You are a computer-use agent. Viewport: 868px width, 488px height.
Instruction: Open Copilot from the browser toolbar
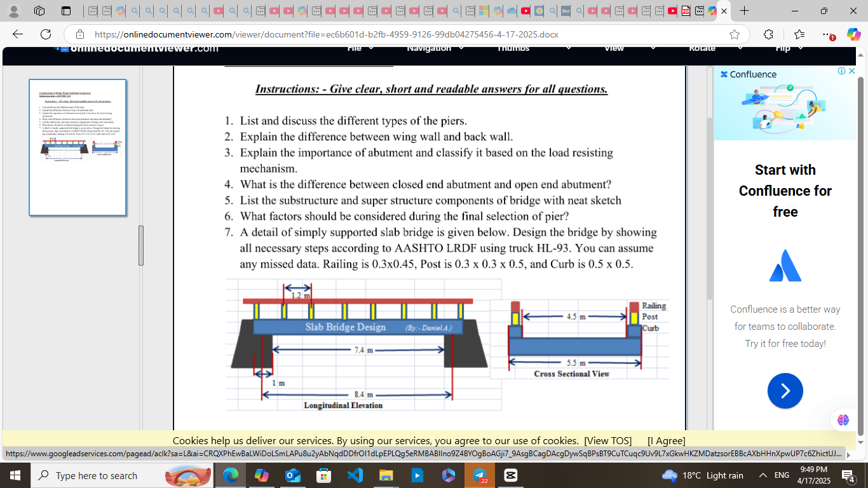852,35
